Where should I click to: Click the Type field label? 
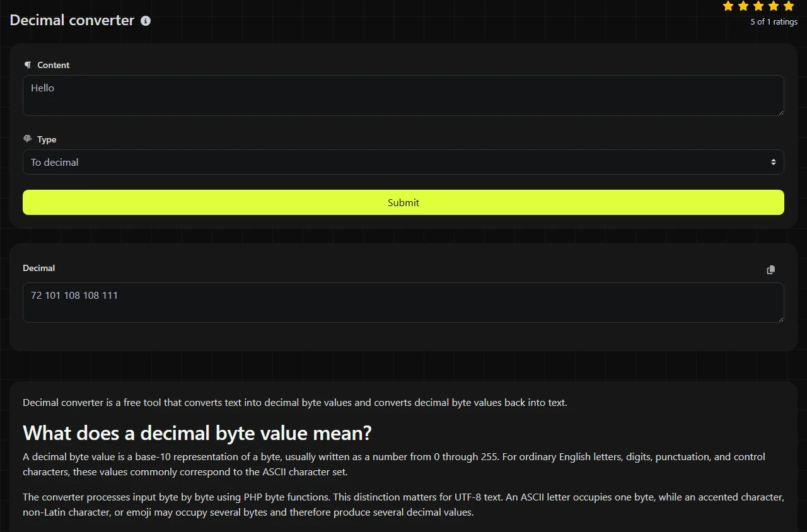[x=47, y=139]
